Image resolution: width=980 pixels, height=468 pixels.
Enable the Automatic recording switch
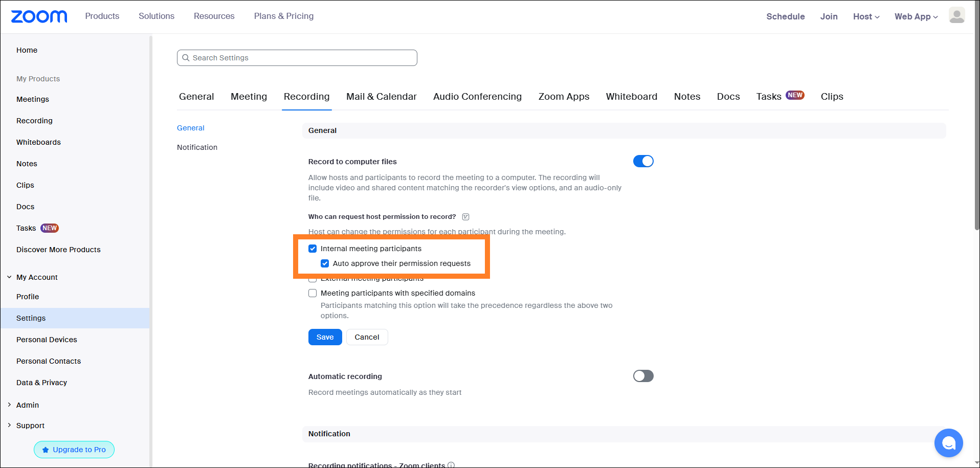tap(643, 376)
